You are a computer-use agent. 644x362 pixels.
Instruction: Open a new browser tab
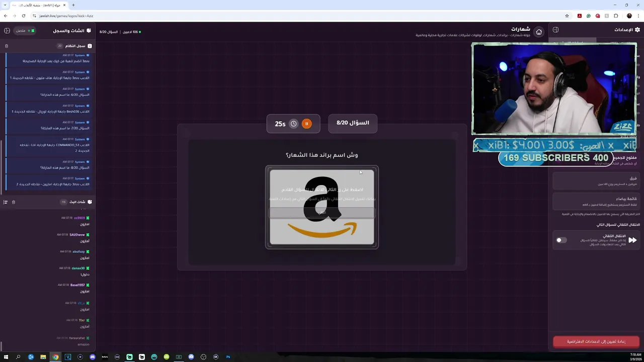73,5
